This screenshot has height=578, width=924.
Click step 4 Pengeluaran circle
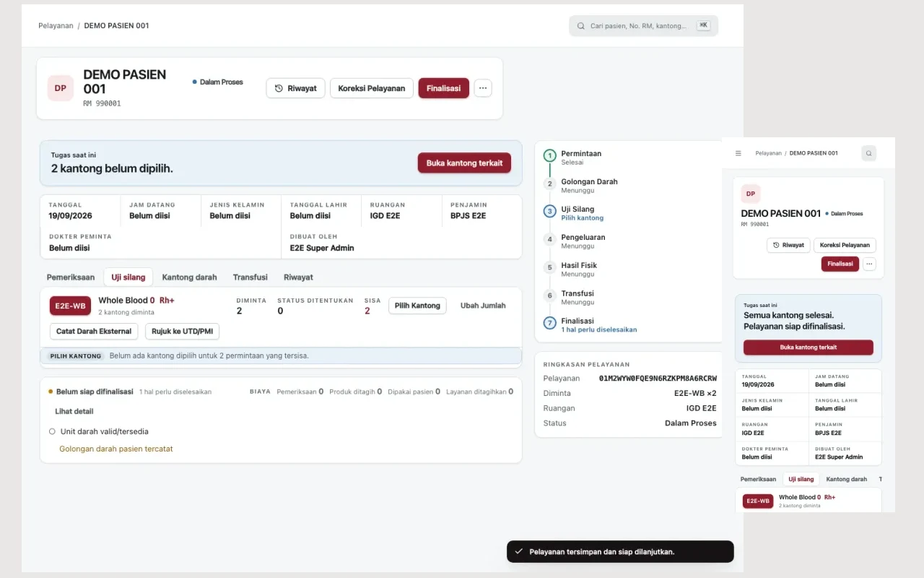click(x=549, y=239)
